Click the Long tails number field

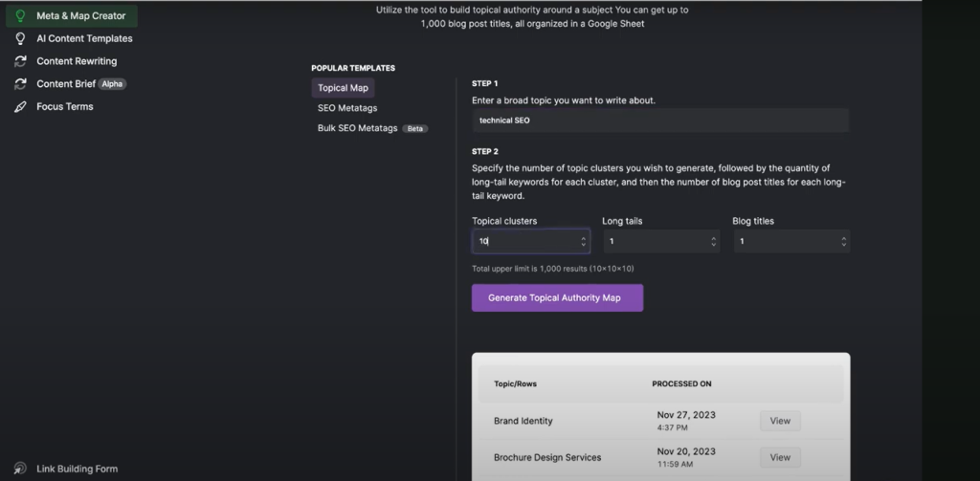point(661,241)
